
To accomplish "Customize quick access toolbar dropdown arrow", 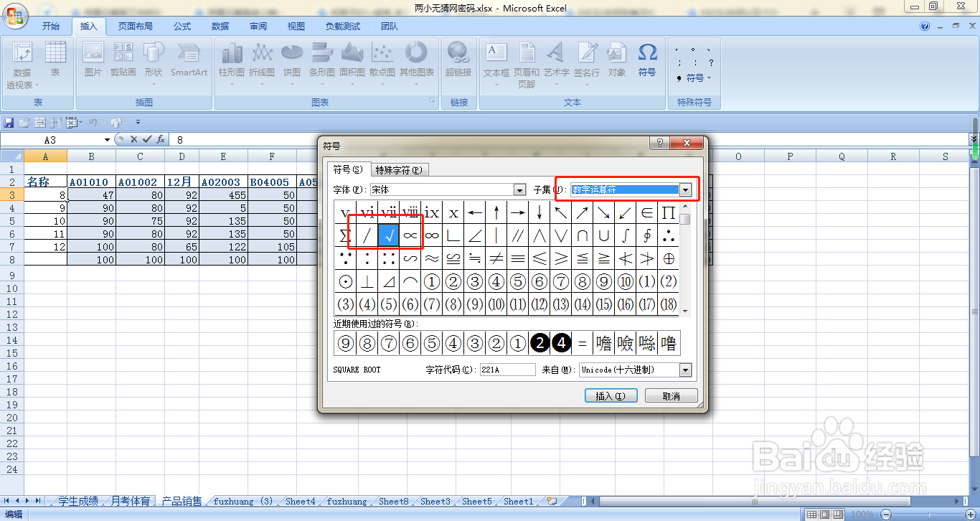I will tap(138, 123).
